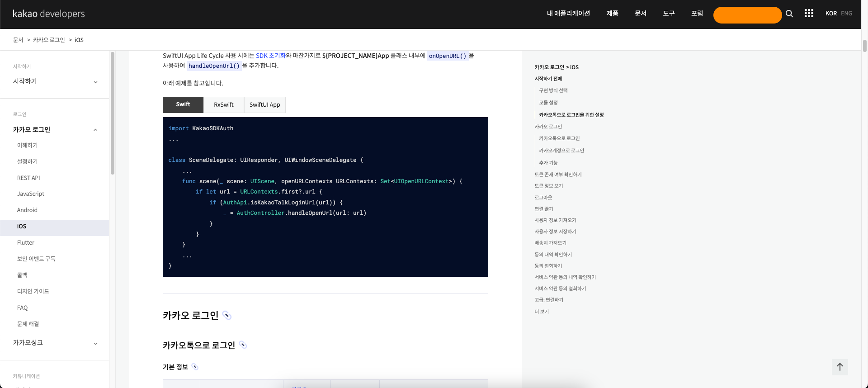Viewport: 868px width, 388px height.
Task: Jump to 배송지 가져오기 in contents
Action: pyautogui.click(x=551, y=243)
